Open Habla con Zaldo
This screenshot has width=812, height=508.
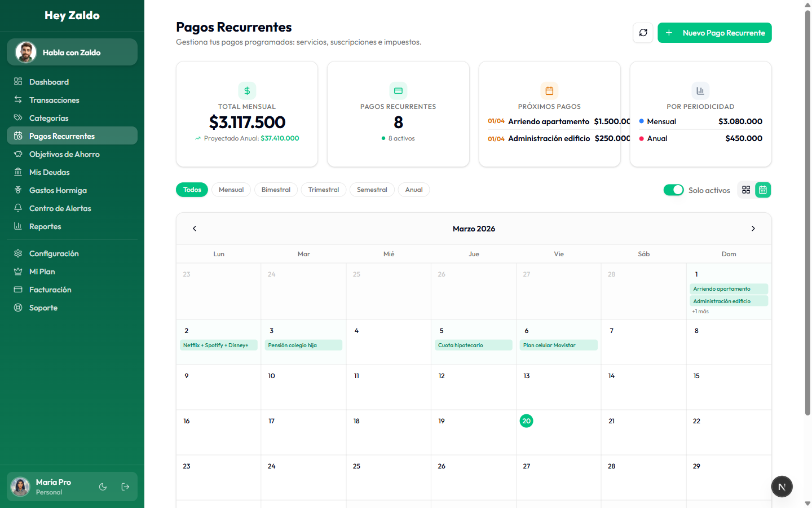(x=72, y=52)
